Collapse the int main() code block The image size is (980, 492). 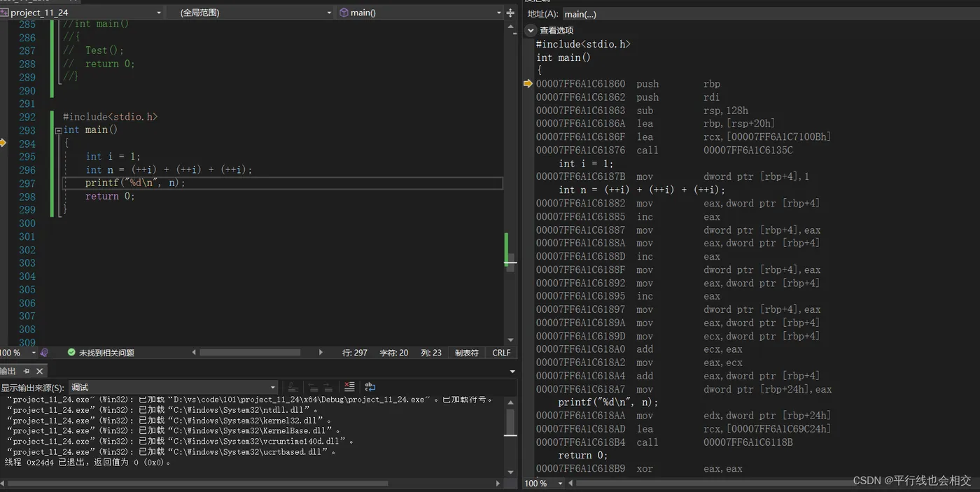[x=57, y=130]
